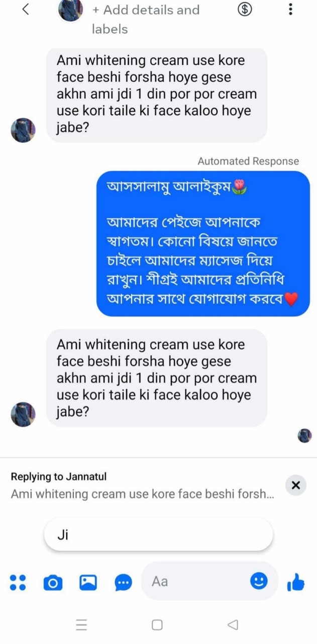Open the saved replies chat bubble icon
317x644 pixels.
[x=123, y=583]
